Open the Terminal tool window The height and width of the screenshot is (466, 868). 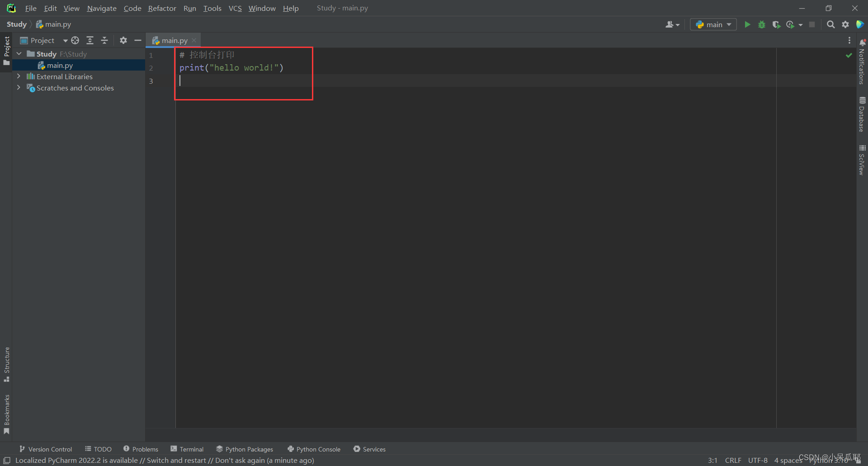187,449
